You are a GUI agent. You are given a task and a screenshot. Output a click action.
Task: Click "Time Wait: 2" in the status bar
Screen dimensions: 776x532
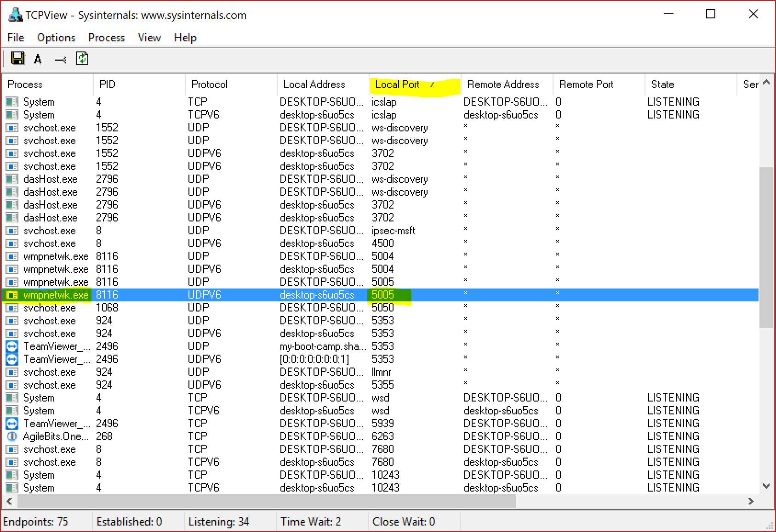(x=311, y=522)
